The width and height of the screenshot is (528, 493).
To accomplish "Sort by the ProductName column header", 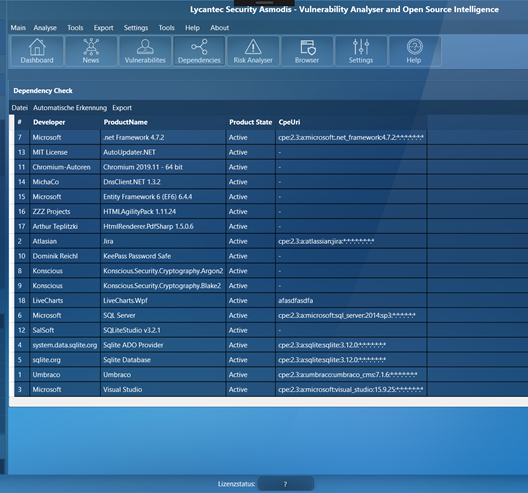I will click(163, 122).
